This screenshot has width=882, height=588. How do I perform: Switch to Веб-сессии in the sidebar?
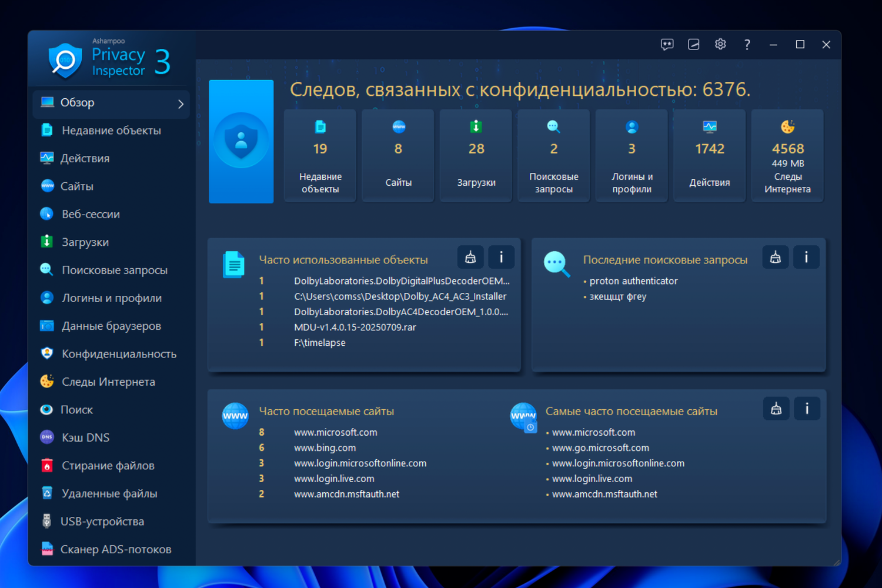click(111, 214)
